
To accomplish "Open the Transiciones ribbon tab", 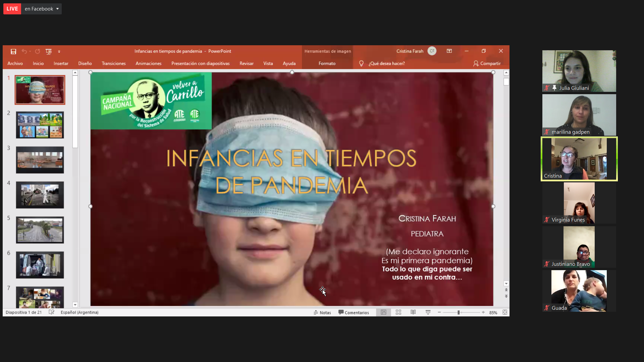I will tap(114, 63).
